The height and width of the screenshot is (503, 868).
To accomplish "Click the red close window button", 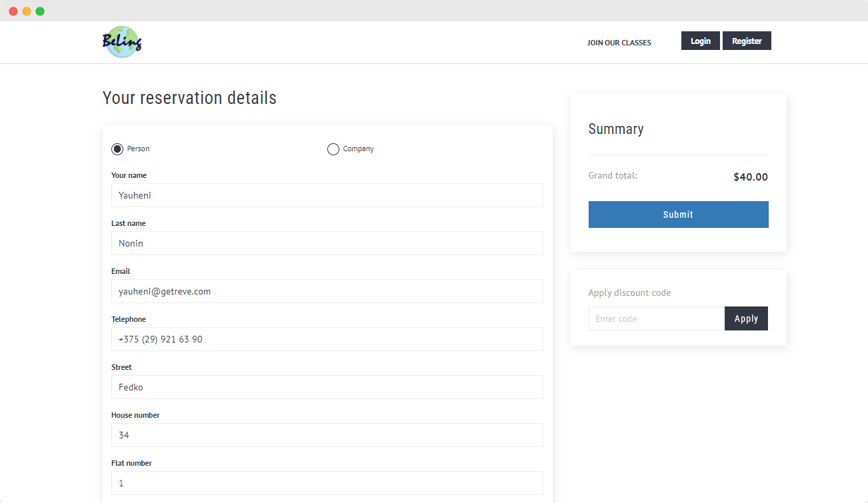I will coord(13,11).
